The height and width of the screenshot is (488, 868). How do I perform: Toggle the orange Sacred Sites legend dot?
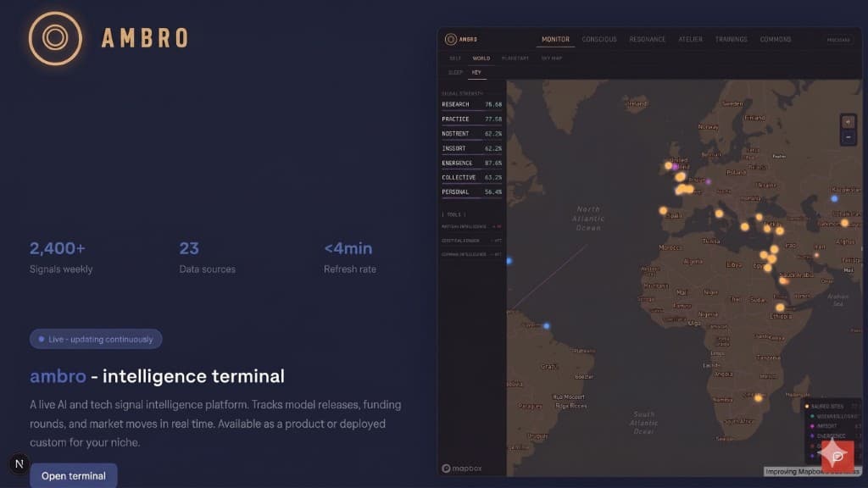pos(807,406)
